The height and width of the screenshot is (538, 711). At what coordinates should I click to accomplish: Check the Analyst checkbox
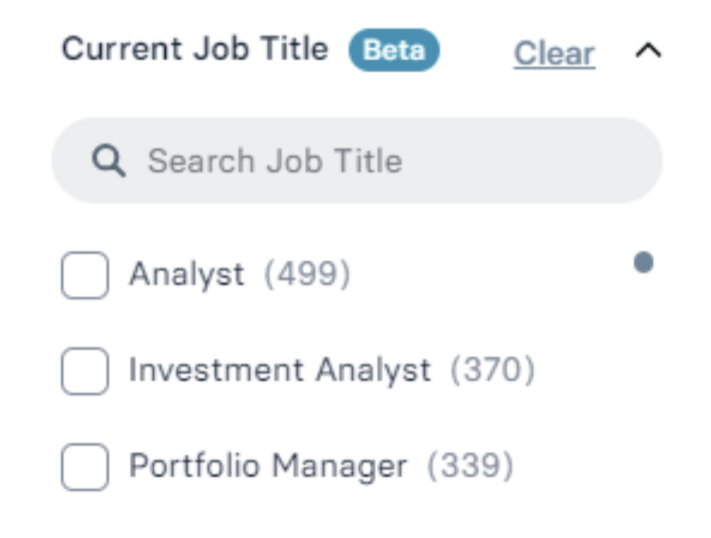tap(85, 275)
